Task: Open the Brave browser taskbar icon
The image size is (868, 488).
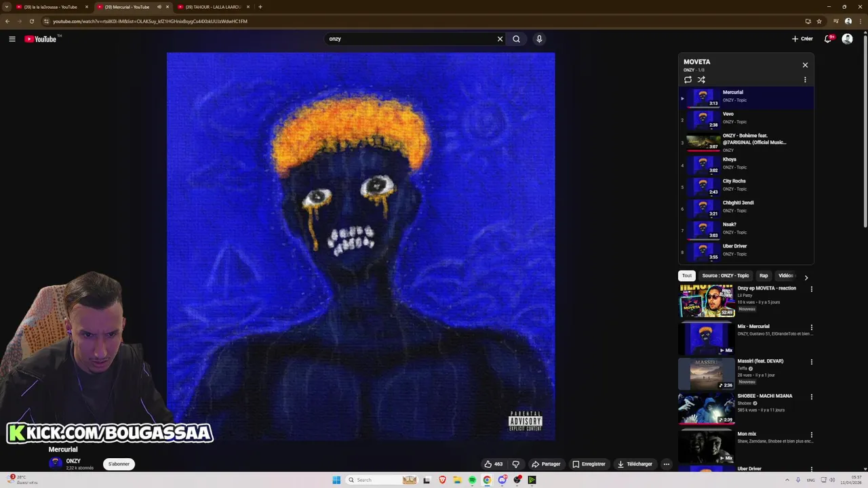Action: [x=442, y=480]
